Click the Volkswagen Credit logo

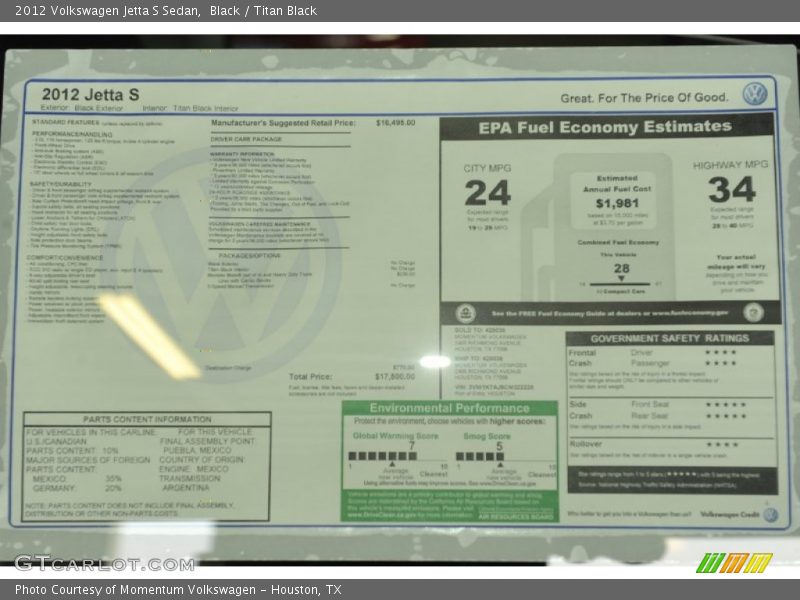(770, 515)
